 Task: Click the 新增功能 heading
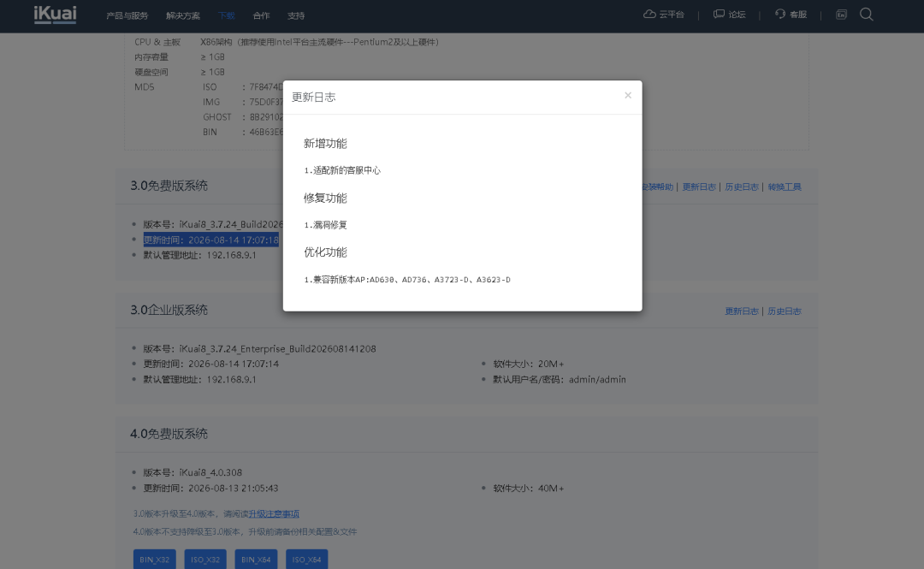point(325,143)
